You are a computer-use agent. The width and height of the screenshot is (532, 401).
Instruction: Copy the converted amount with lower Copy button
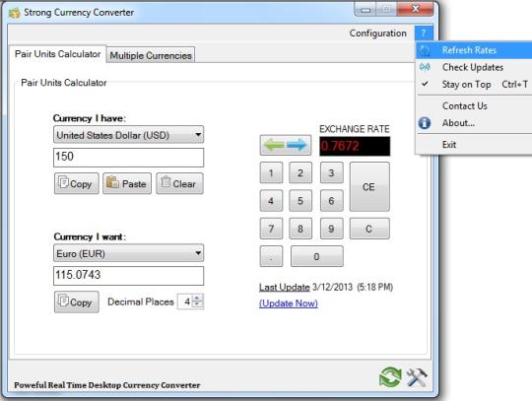pos(77,301)
